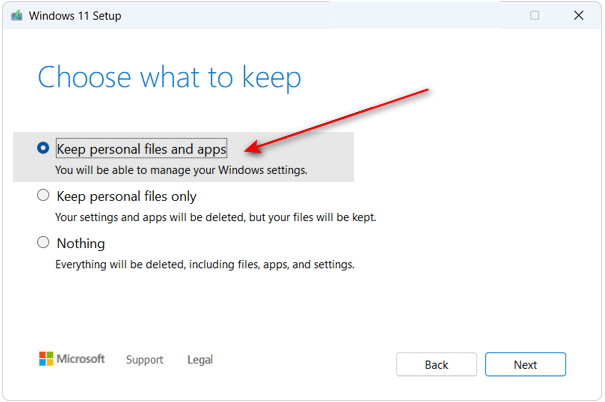
Task: Click the Windows 11 Setup title text
Action: [x=75, y=16]
